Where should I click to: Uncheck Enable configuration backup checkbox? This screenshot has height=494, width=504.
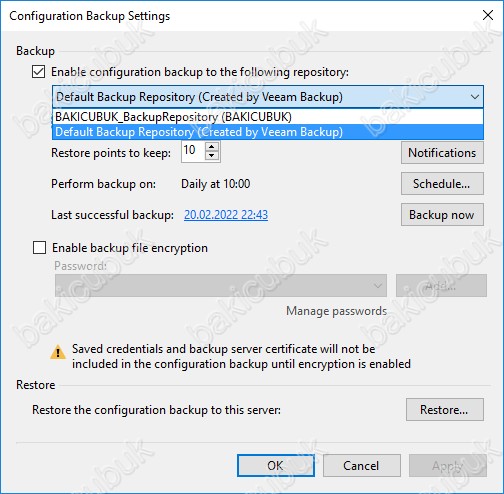coord(39,72)
